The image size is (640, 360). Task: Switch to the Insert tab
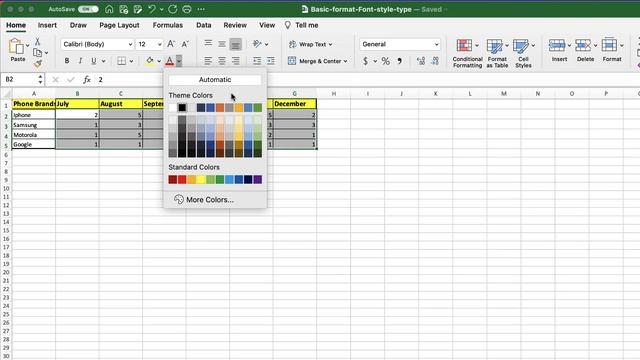click(x=47, y=25)
